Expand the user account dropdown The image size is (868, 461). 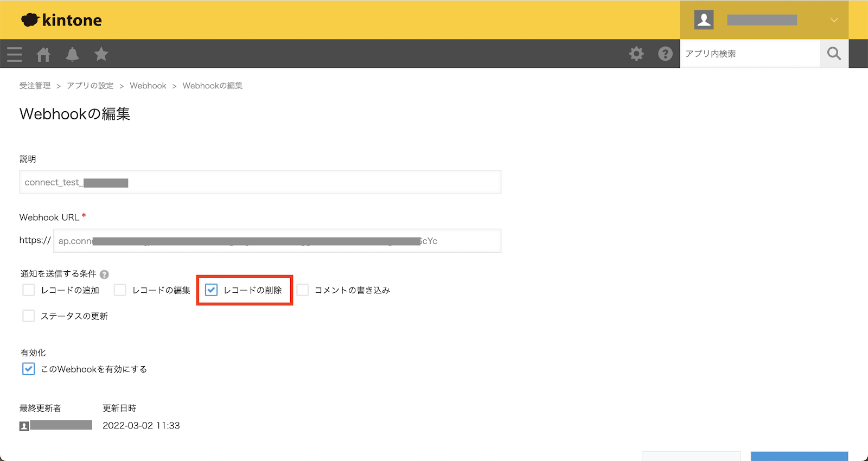coord(834,20)
